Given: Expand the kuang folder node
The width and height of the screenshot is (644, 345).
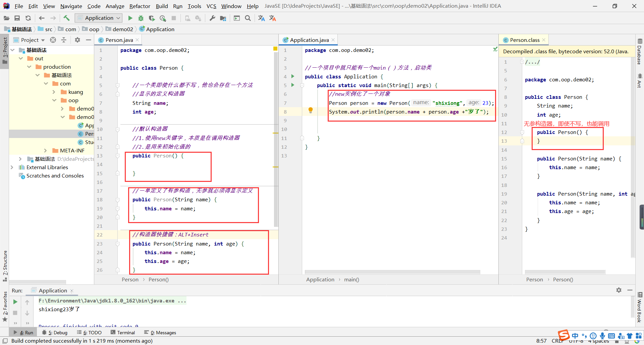Looking at the screenshot, I should (54, 92).
